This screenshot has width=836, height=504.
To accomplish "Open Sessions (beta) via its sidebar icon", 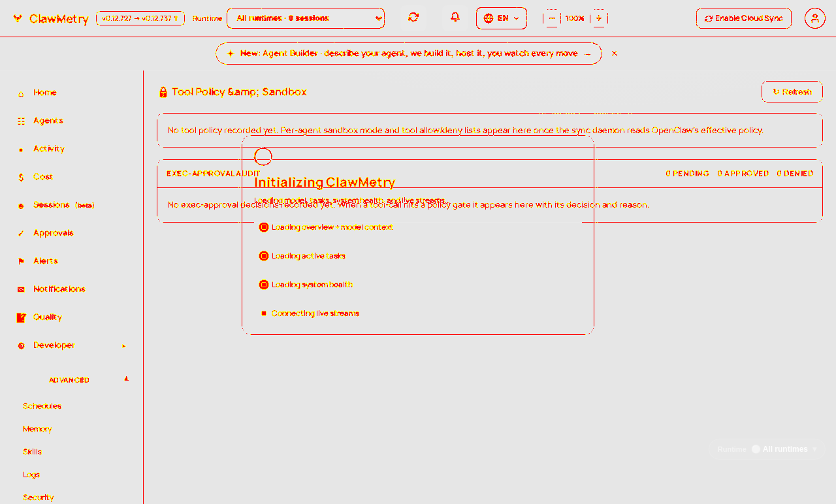I will pyautogui.click(x=21, y=206).
